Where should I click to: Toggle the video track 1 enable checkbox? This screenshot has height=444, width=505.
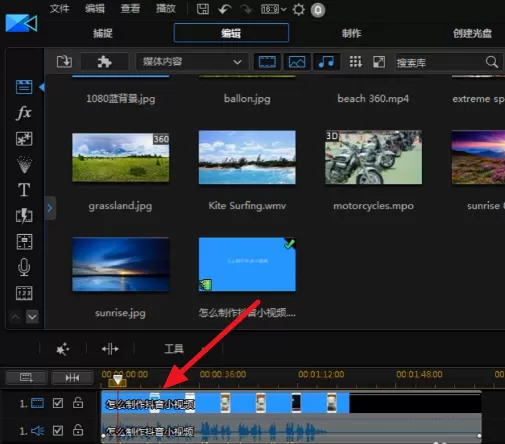58,403
